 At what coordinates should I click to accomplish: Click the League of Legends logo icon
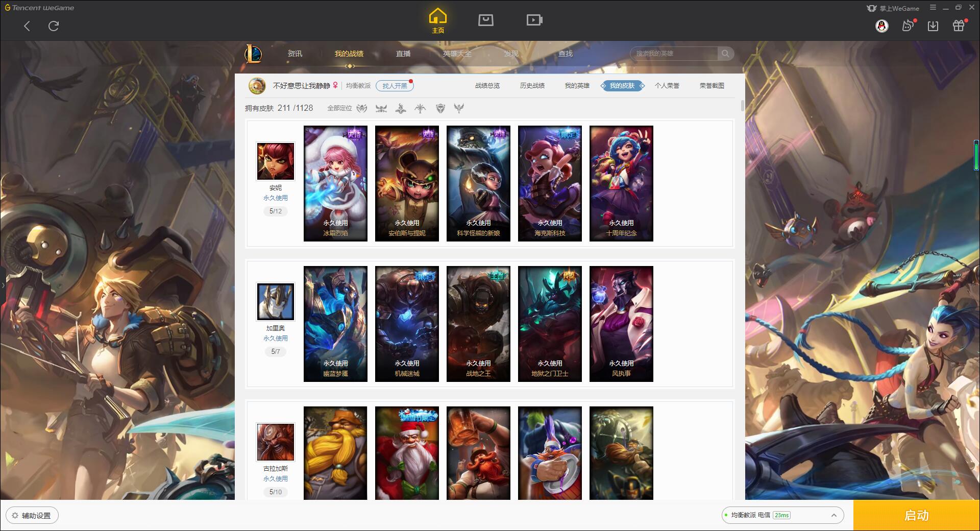(253, 54)
